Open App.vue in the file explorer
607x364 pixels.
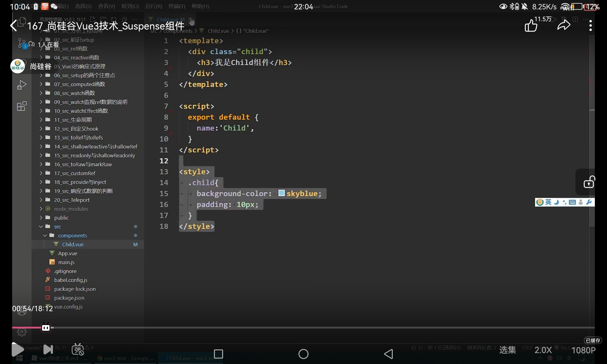click(67, 253)
